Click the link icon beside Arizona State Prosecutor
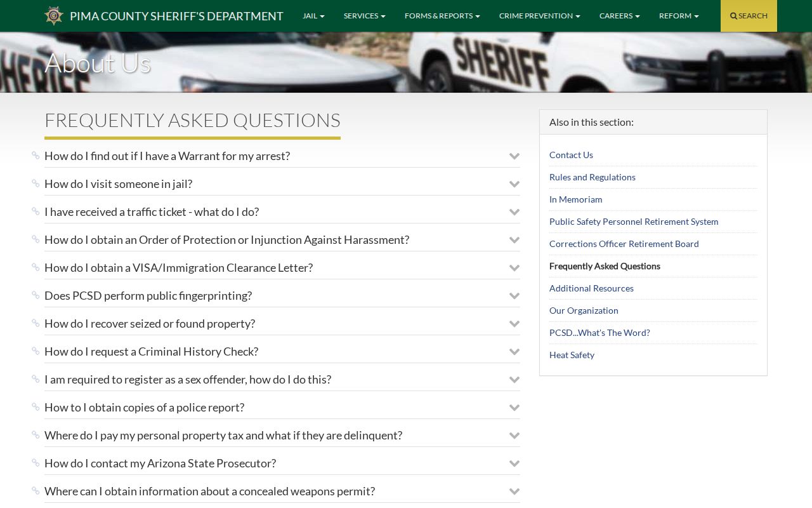 [36, 463]
